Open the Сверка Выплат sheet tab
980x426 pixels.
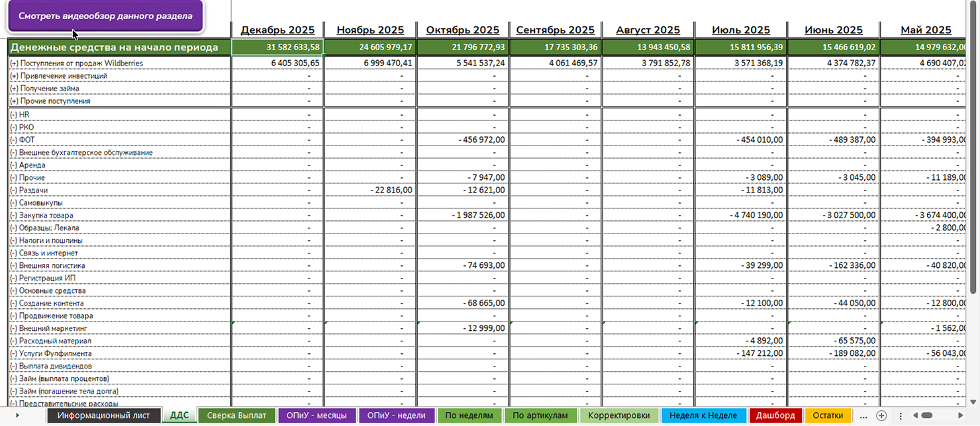coord(236,415)
